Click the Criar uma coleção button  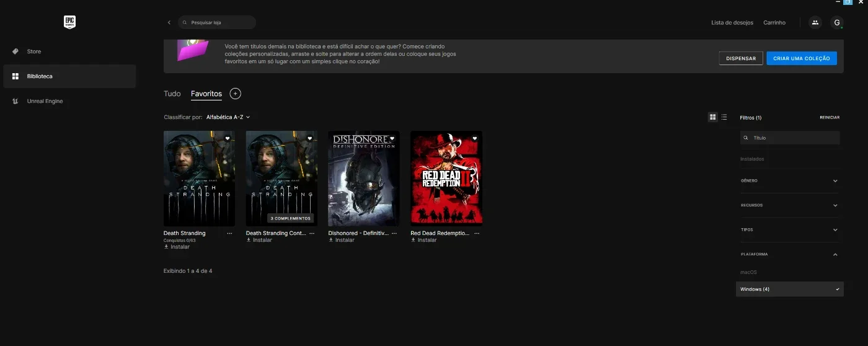(x=802, y=58)
